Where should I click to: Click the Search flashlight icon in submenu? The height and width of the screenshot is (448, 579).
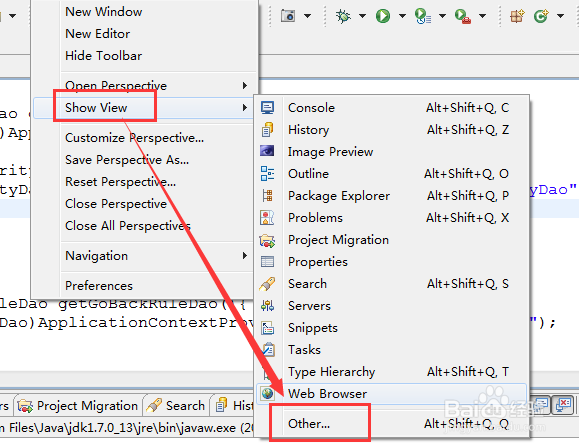(267, 284)
